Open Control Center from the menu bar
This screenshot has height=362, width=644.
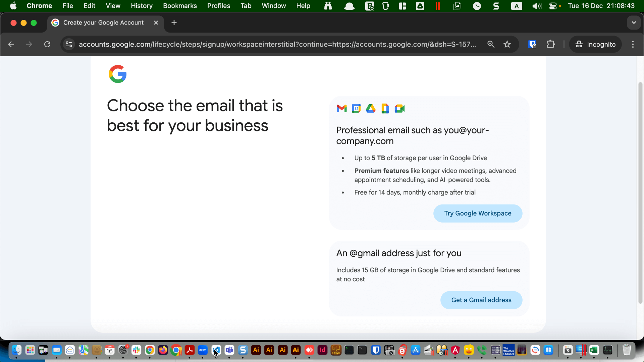(553, 6)
